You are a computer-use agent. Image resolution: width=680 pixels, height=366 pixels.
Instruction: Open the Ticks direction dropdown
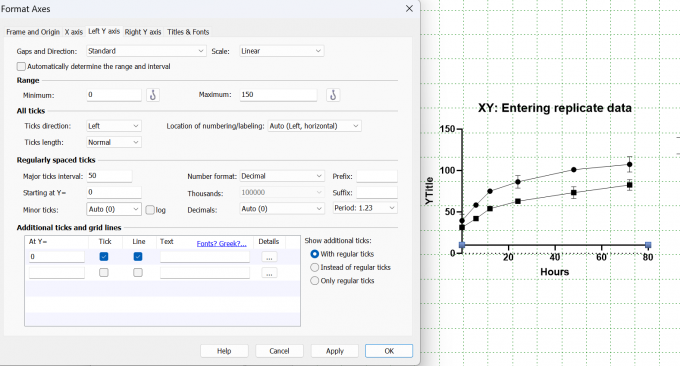tap(114, 126)
